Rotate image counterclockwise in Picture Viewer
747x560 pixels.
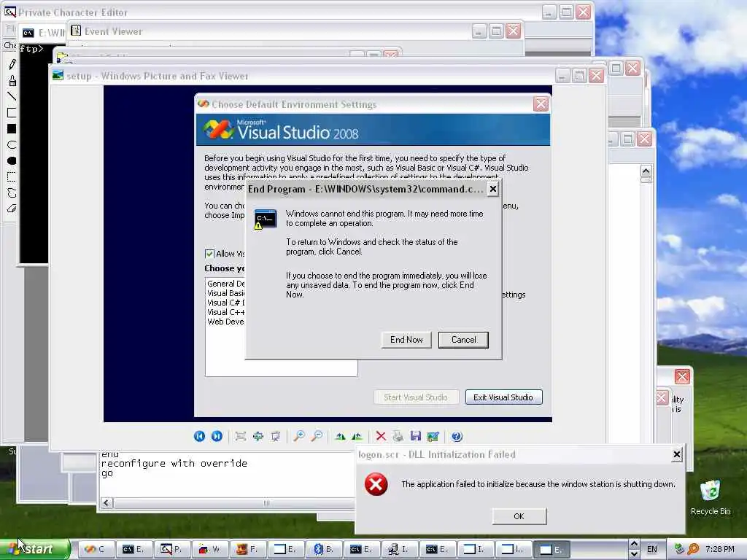pyautogui.click(x=357, y=436)
